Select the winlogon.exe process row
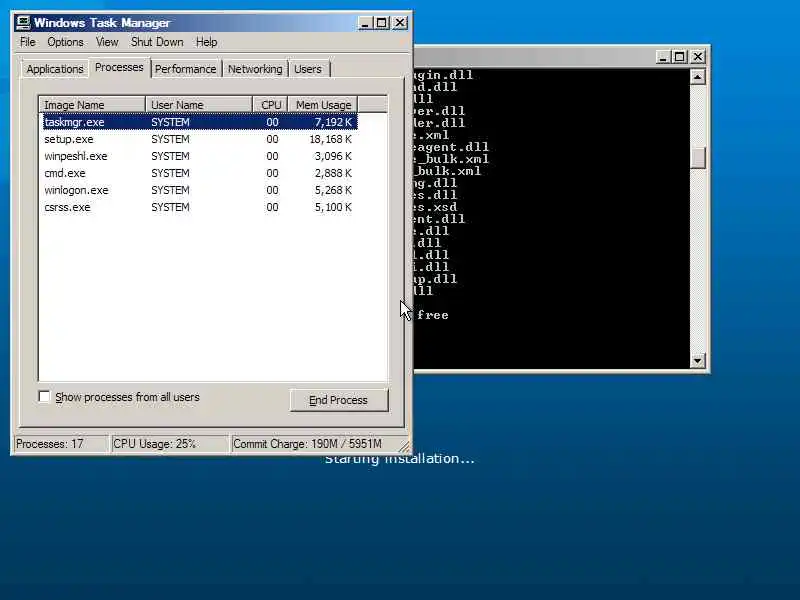The height and width of the screenshot is (600, 800). pyautogui.click(x=199, y=190)
